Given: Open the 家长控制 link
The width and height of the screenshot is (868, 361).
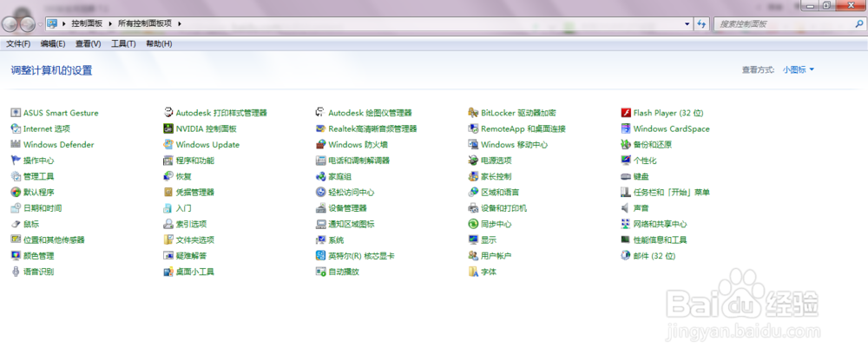Looking at the screenshot, I should click(x=496, y=177).
